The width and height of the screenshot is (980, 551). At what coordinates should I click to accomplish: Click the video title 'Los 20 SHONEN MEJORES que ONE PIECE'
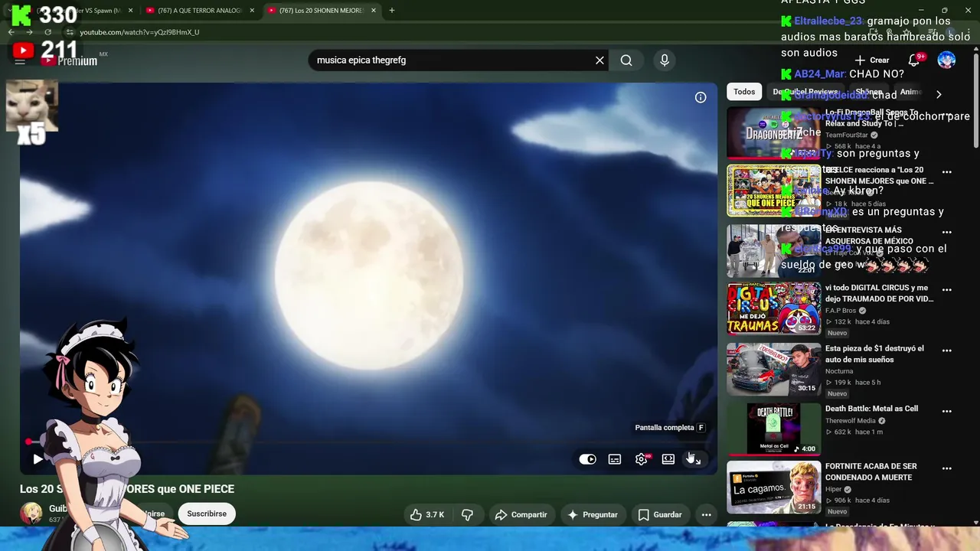click(x=127, y=489)
